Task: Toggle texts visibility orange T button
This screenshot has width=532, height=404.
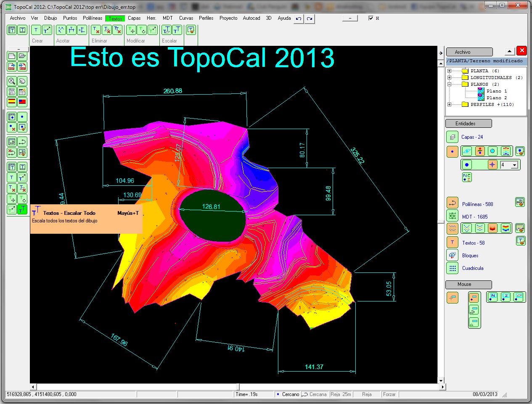Action: 452,242
